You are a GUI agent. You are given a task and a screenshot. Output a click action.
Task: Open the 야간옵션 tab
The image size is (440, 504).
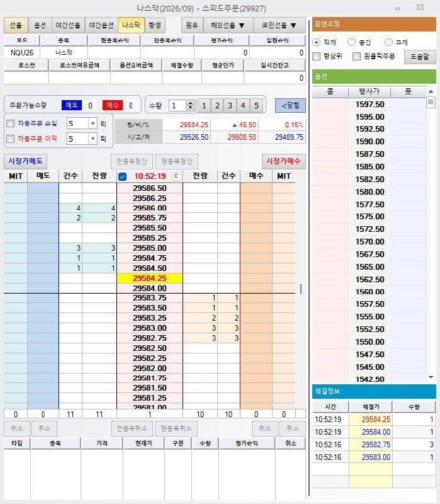click(101, 25)
